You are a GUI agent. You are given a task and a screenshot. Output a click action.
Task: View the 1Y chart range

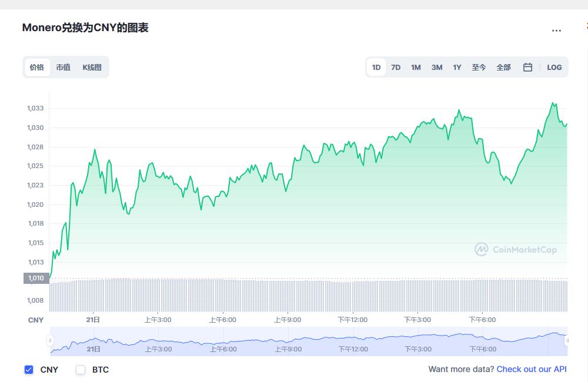click(457, 67)
